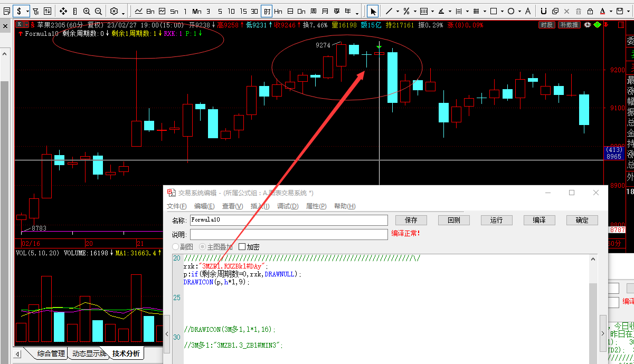Choose the percent retracement tool

click(x=406, y=11)
